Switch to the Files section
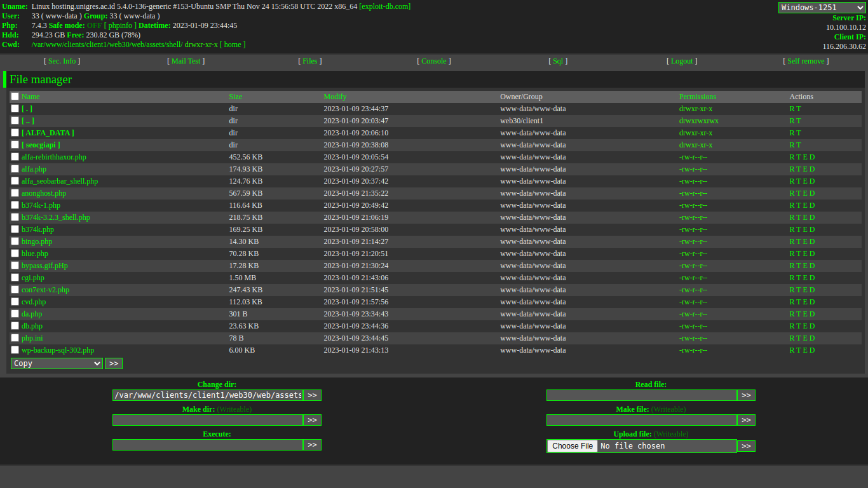Image resolution: width=868 pixels, height=488 pixels. [310, 61]
